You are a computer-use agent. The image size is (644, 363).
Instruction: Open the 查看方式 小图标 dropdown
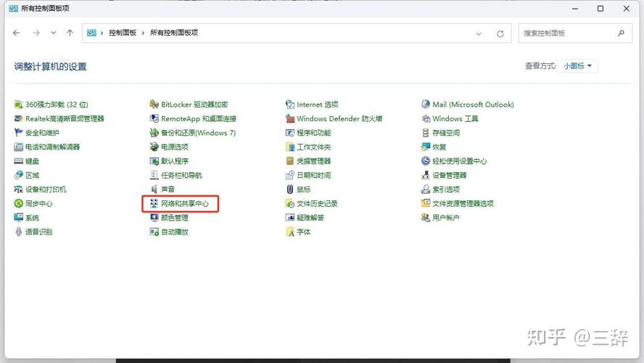tap(577, 66)
